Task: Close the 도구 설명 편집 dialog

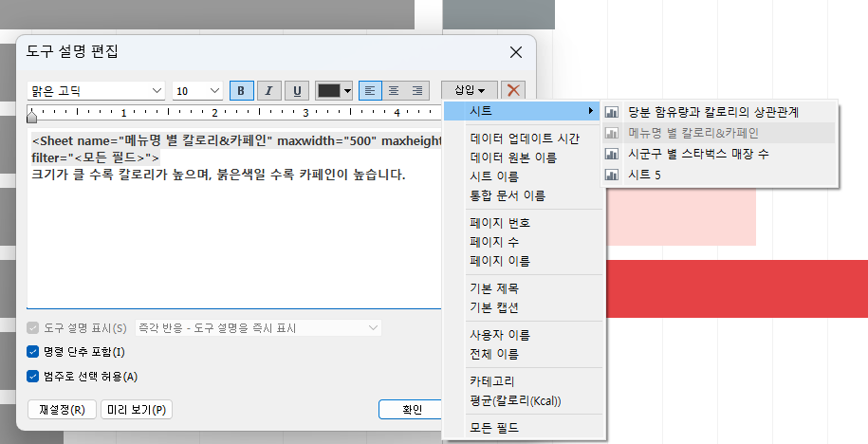Action: click(x=516, y=52)
